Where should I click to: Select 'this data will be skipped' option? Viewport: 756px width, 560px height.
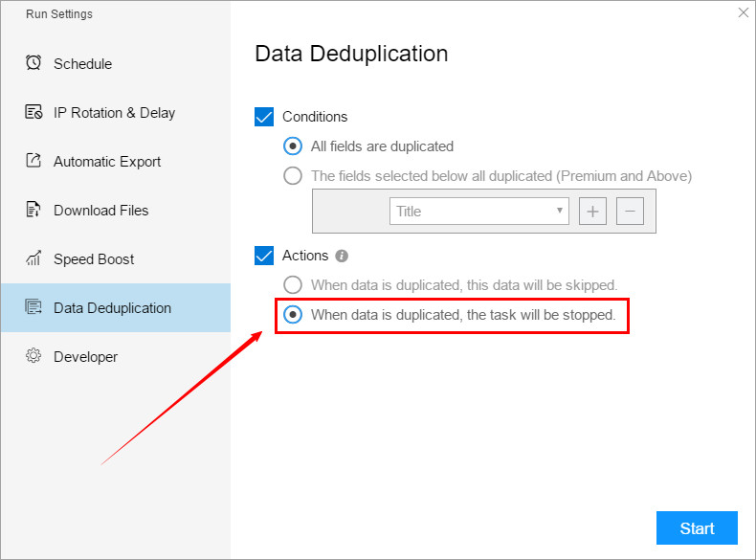(x=293, y=284)
